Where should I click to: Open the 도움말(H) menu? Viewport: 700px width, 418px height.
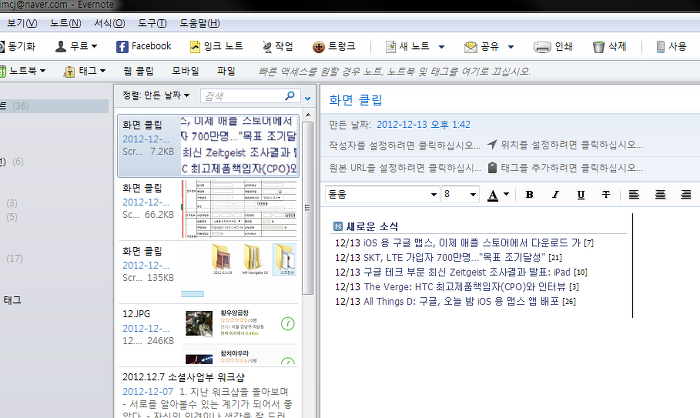click(200, 23)
